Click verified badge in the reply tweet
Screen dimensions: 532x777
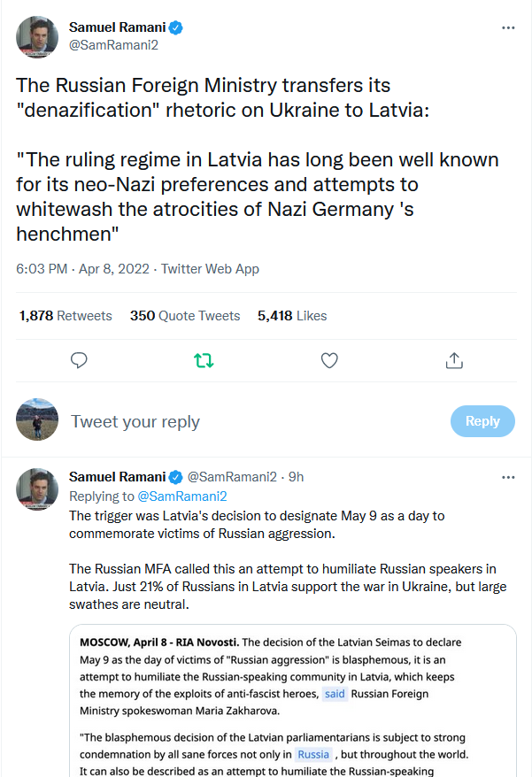176,477
